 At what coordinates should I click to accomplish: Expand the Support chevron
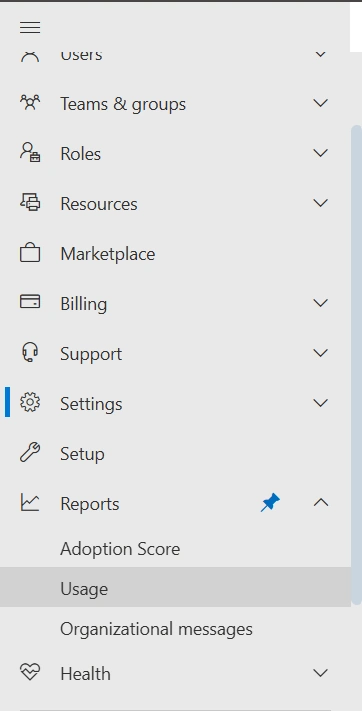click(321, 353)
